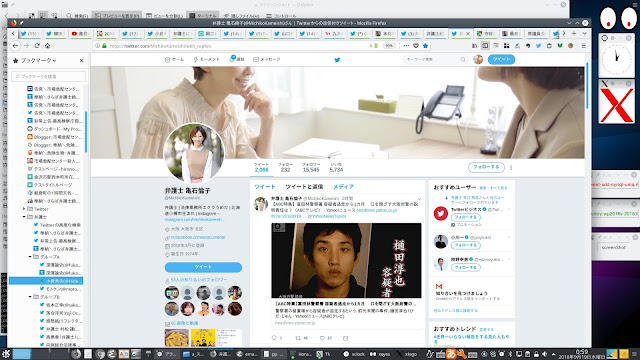640x360 pixels.
Task: Open the profile three-dot options menu
Action: [511, 167]
